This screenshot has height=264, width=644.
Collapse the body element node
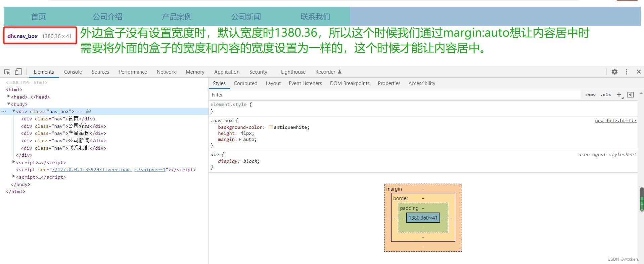[x=9, y=104]
